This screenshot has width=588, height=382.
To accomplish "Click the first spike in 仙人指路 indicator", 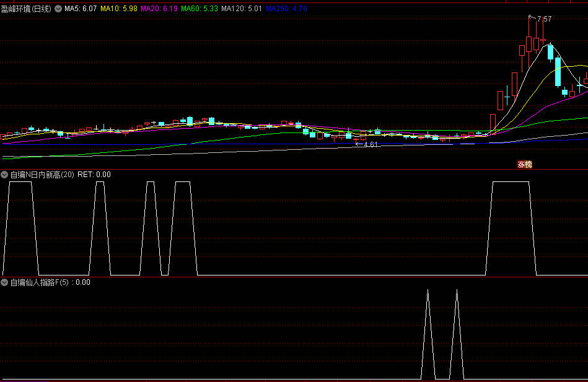I will (428, 291).
